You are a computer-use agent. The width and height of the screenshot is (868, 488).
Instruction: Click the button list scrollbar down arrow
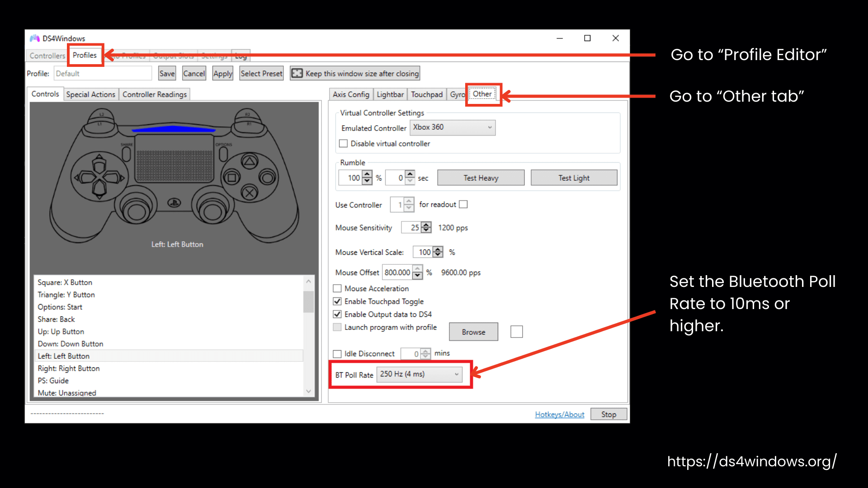point(309,391)
